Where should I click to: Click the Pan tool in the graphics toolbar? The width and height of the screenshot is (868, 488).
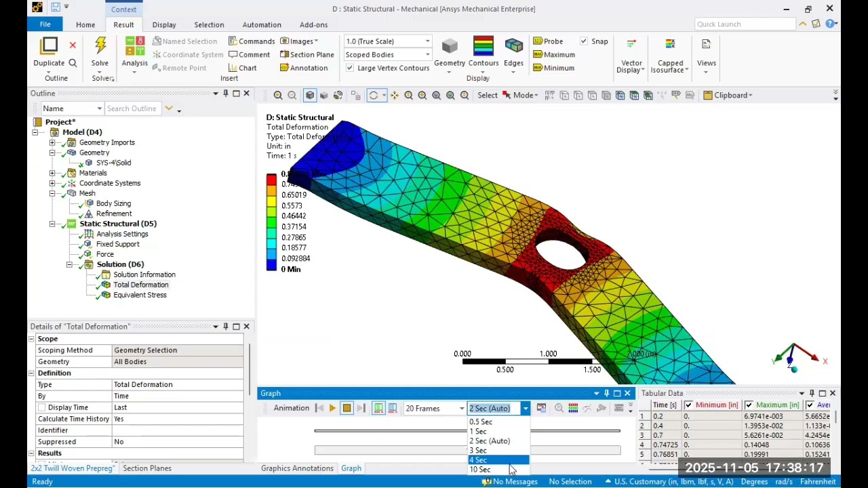coord(395,96)
